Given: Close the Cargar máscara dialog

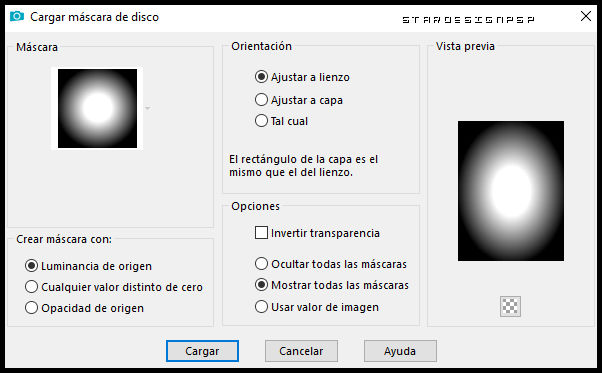Looking at the screenshot, I should (586, 17).
